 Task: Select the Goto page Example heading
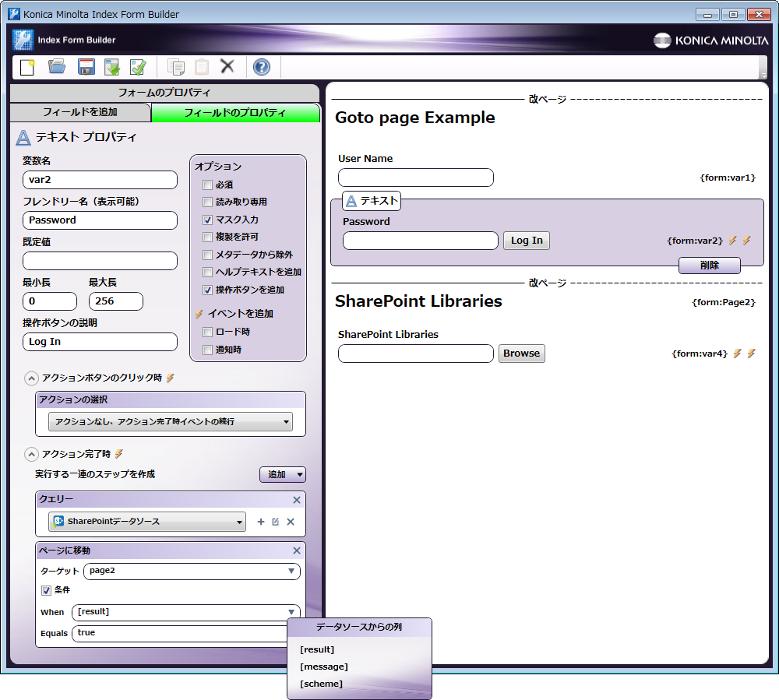tap(415, 118)
